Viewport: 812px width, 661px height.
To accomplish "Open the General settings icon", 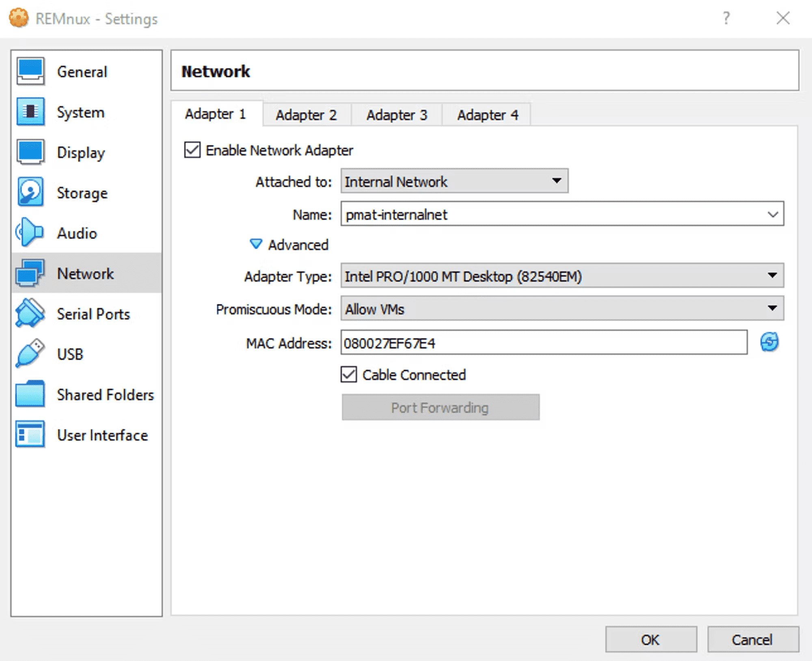I will click(x=30, y=72).
